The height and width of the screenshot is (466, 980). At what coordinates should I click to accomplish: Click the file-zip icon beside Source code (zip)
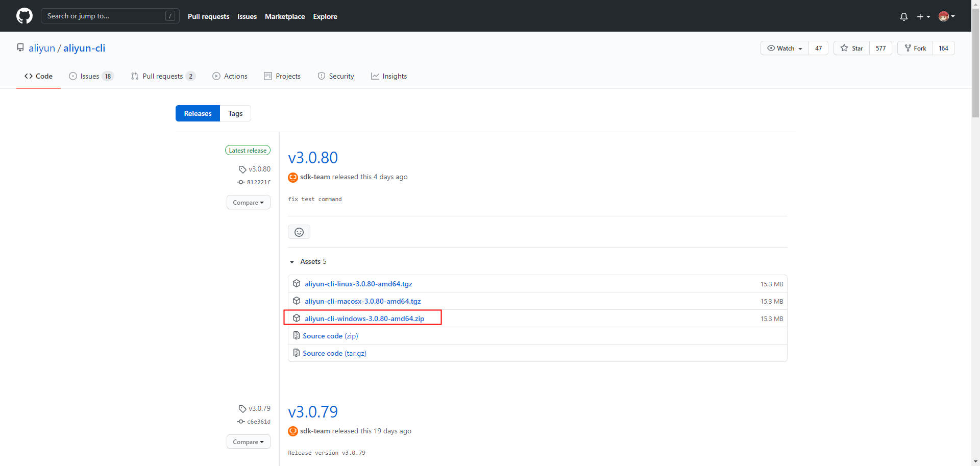tap(297, 335)
